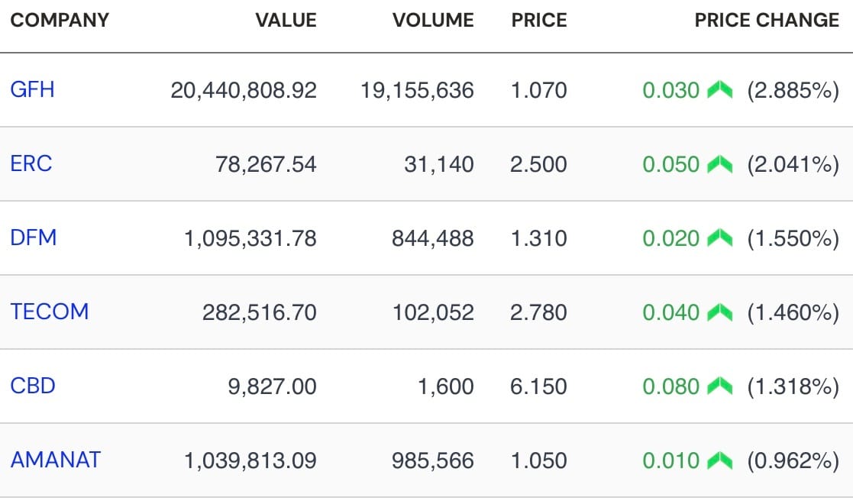The width and height of the screenshot is (853, 504).
Task: Click the green up arrow in ERC row
Action: click(719, 164)
